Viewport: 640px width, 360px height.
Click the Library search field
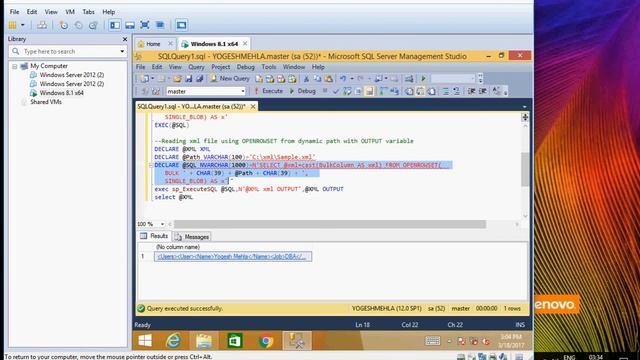coord(68,51)
